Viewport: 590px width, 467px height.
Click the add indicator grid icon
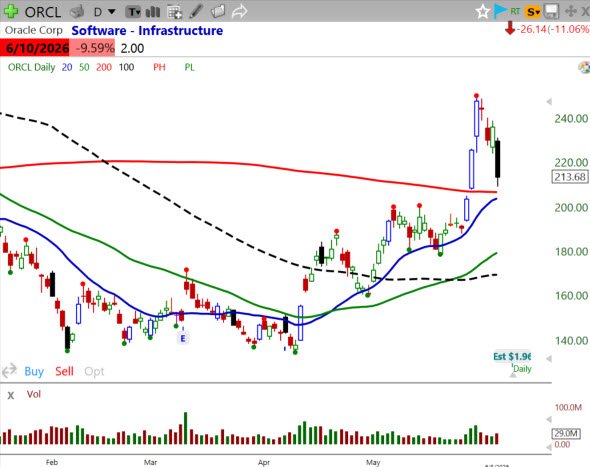(175, 12)
